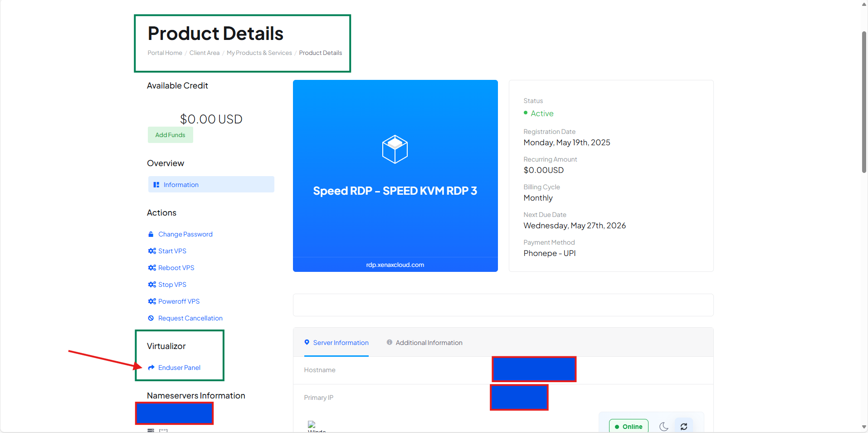Navigate to My Products & Services breadcrumb
This screenshot has width=868, height=433.
[x=259, y=53]
